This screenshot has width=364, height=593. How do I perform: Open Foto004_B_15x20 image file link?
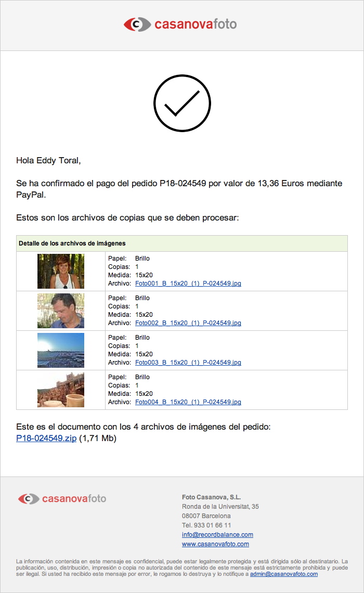[188, 402]
